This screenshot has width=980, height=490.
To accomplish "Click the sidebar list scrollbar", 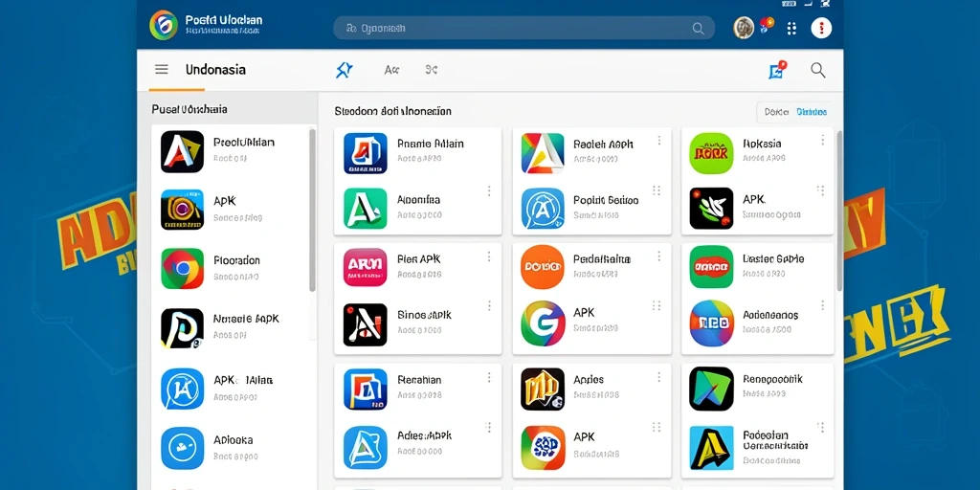I will [313, 210].
